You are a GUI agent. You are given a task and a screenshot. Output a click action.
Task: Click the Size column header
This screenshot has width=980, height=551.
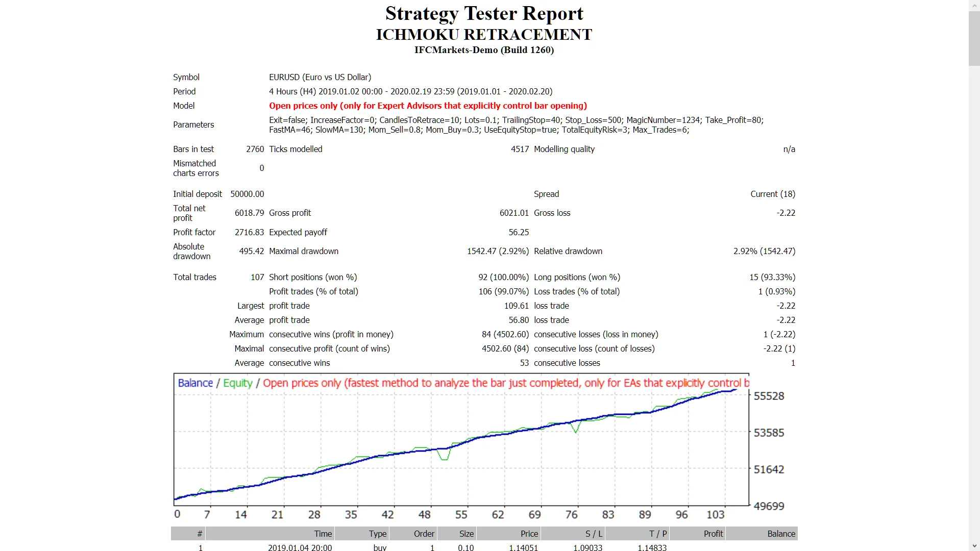[466, 534]
